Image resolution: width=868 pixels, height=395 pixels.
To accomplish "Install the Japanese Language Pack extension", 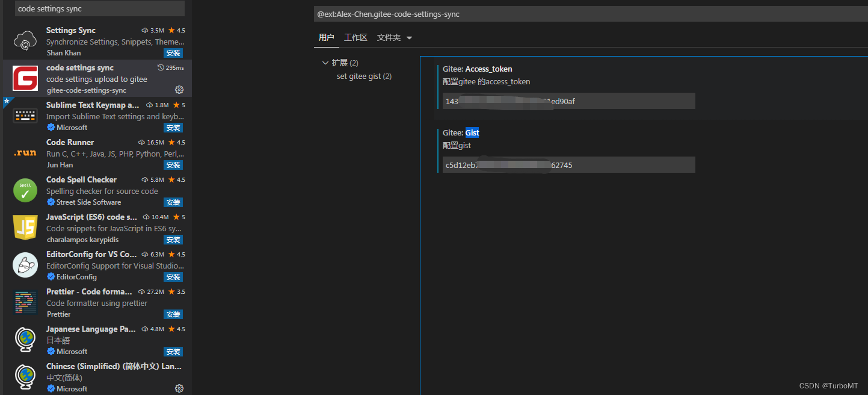I will [x=173, y=352].
